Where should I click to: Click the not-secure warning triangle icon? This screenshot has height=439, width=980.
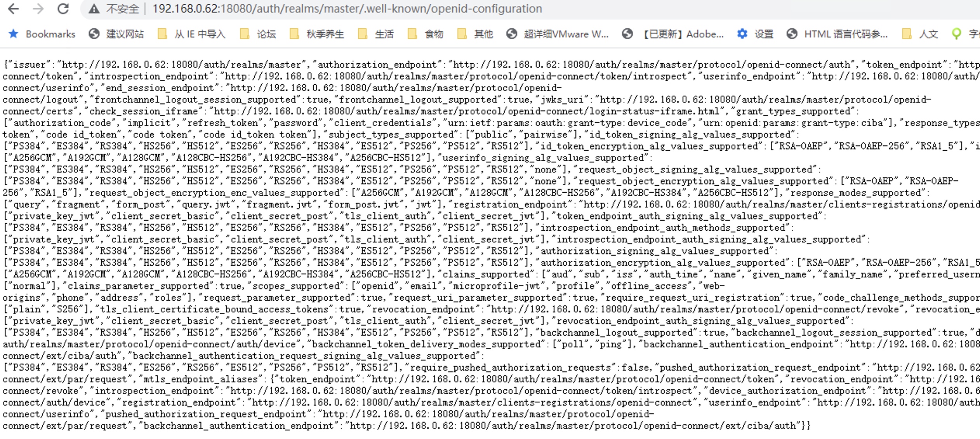94,9
